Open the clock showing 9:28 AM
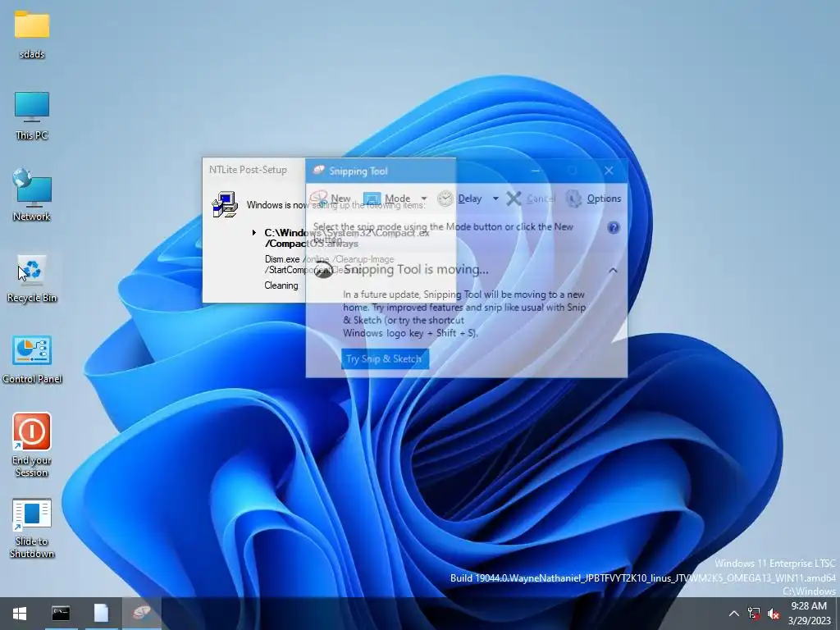The height and width of the screenshot is (630, 840). coord(809,614)
